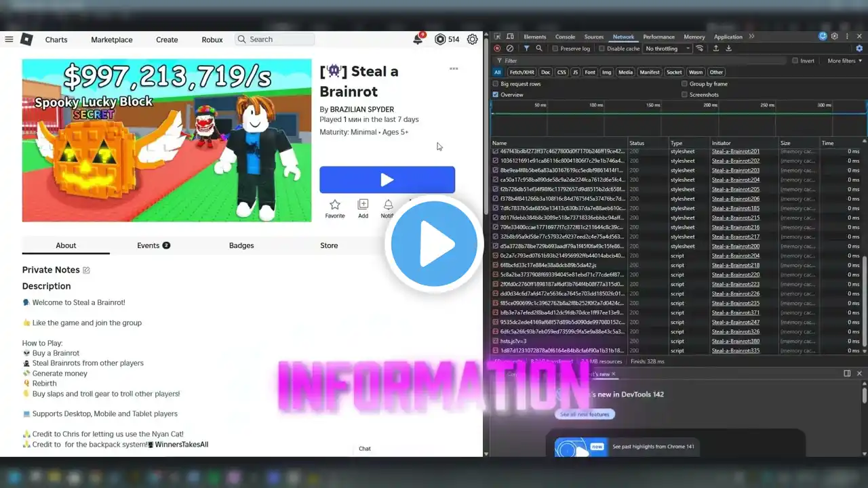Click the Export HAR download icon
The height and width of the screenshot is (488, 868).
click(x=729, y=49)
